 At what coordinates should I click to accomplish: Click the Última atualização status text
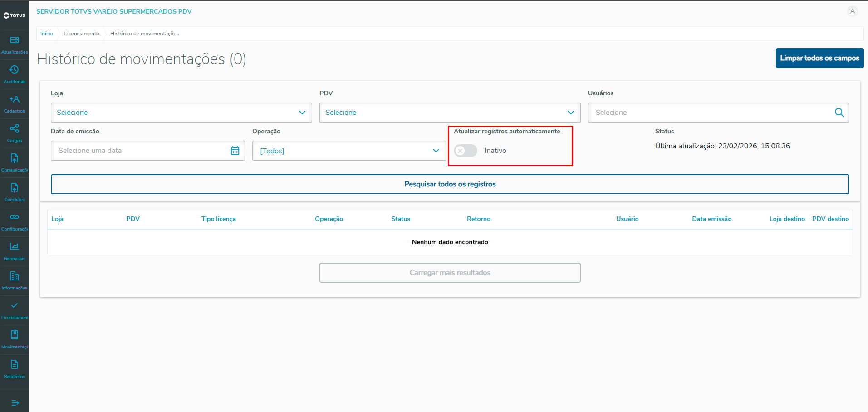722,146
